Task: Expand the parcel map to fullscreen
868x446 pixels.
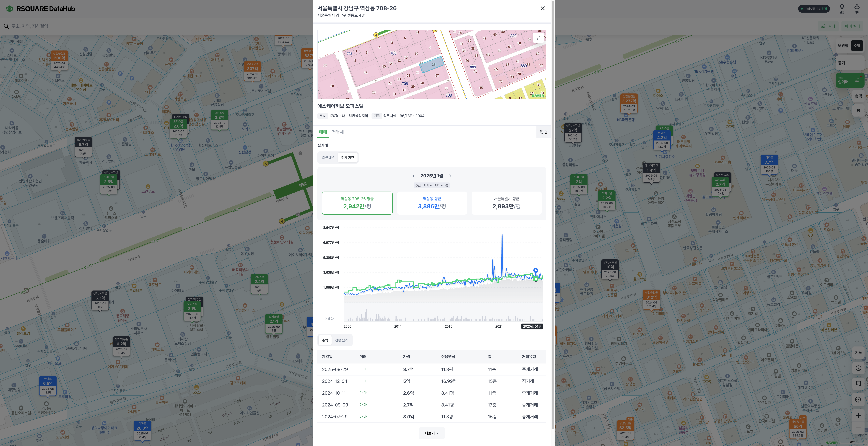Action: click(538, 38)
